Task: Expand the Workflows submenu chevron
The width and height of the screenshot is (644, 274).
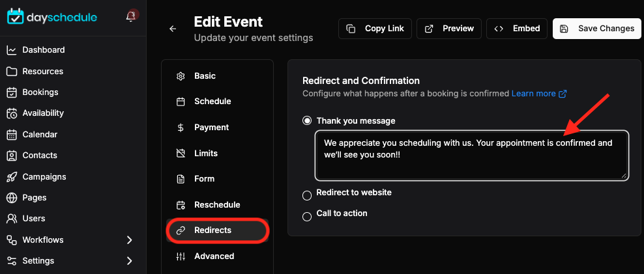Action: [129, 240]
